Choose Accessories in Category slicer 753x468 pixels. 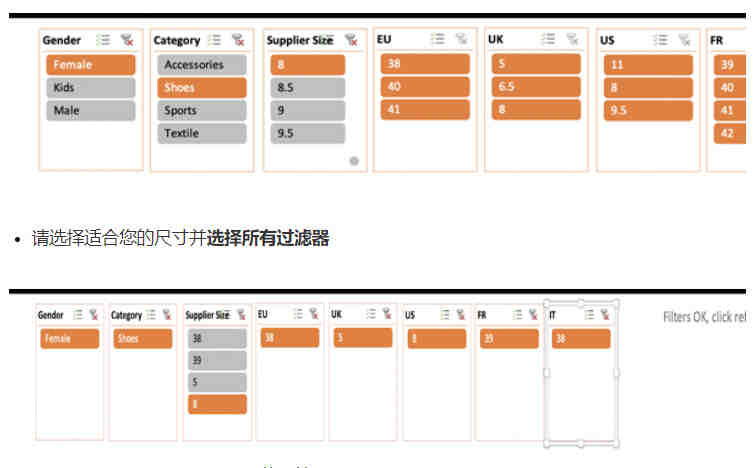202,65
